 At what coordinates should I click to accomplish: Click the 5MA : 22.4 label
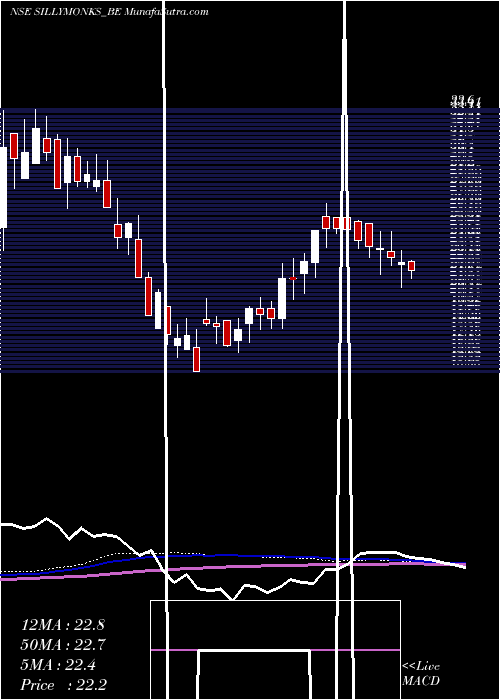click(58, 665)
